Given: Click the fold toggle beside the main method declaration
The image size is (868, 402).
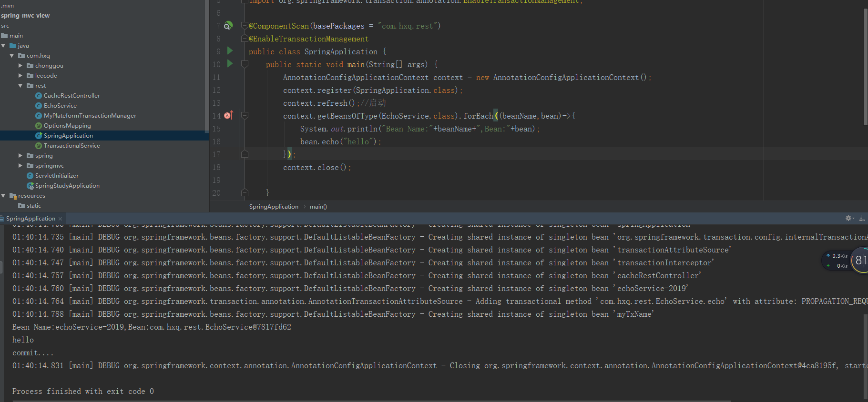Looking at the screenshot, I should coord(245,64).
